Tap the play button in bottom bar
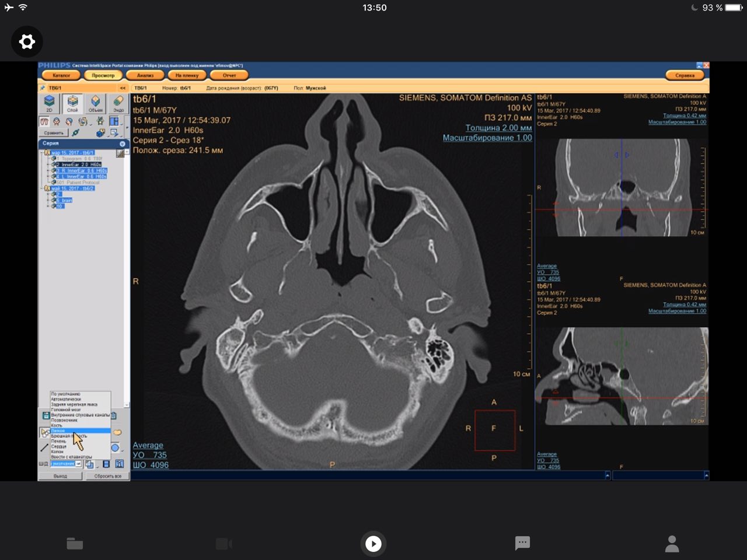This screenshot has width=747, height=560. [x=373, y=544]
